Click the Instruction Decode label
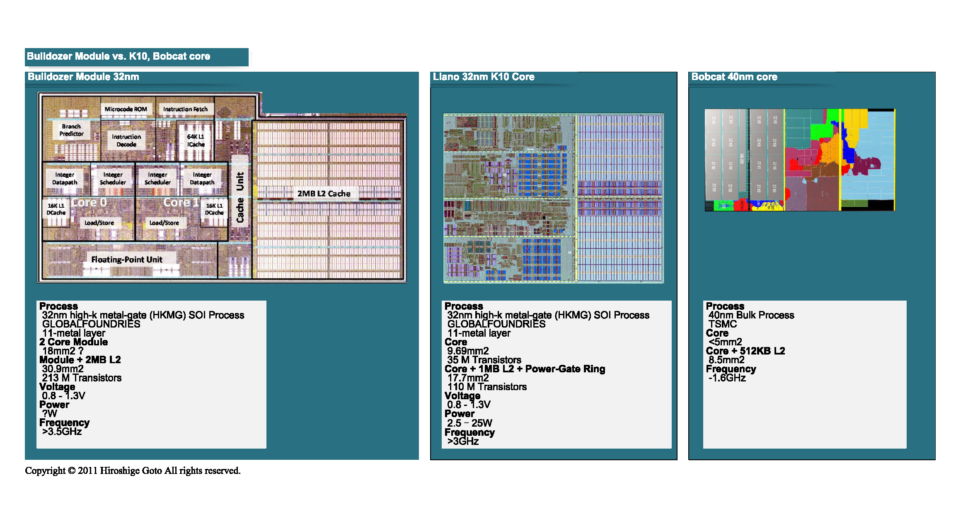This screenshot has width=980, height=522. [x=126, y=141]
